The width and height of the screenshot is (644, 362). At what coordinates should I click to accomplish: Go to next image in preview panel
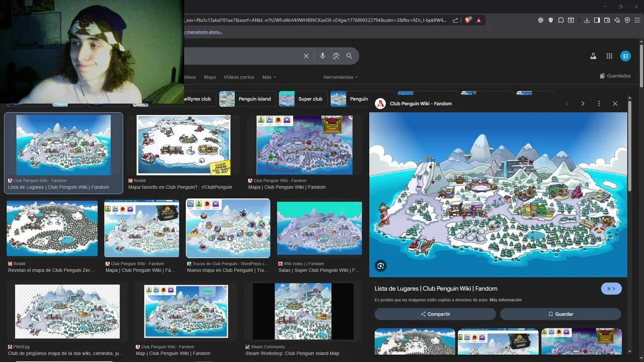point(583,104)
